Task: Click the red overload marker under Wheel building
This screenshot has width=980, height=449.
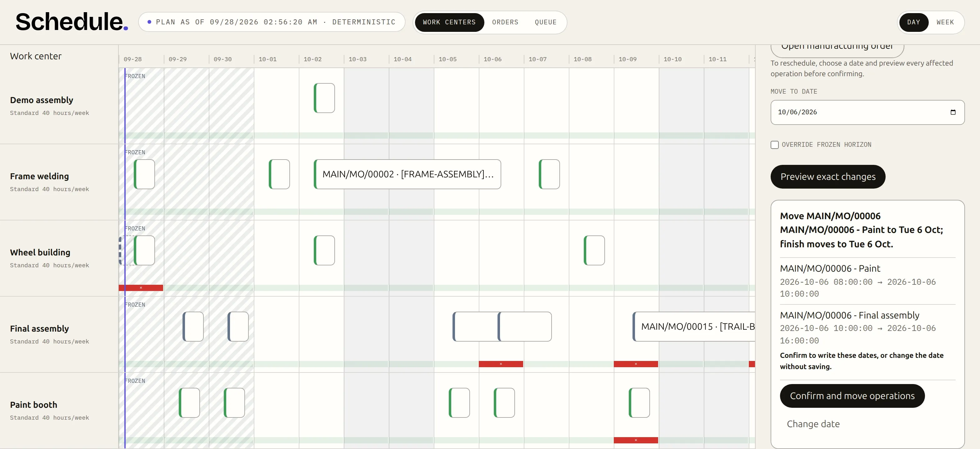Action: point(141,288)
